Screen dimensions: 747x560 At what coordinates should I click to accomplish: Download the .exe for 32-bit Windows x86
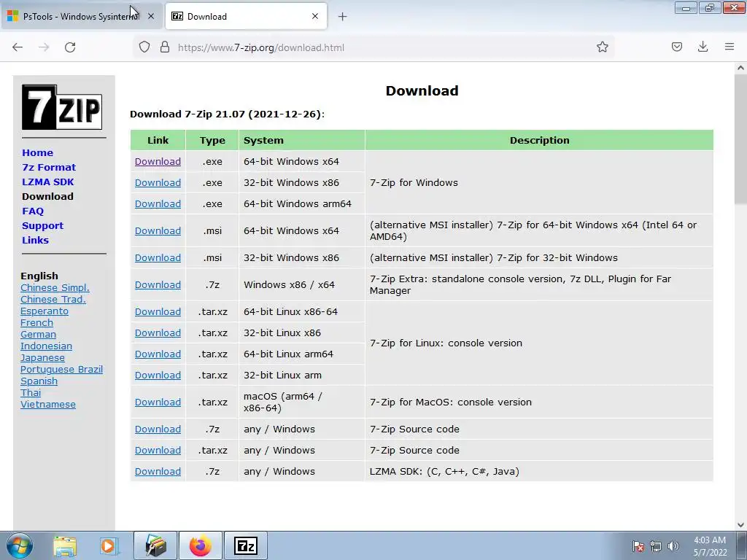pyautogui.click(x=158, y=182)
